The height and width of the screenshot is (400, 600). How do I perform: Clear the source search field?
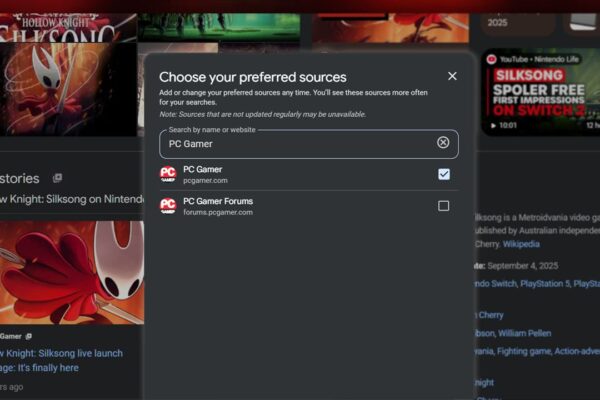pyautogui.click(x=443, y=143)
